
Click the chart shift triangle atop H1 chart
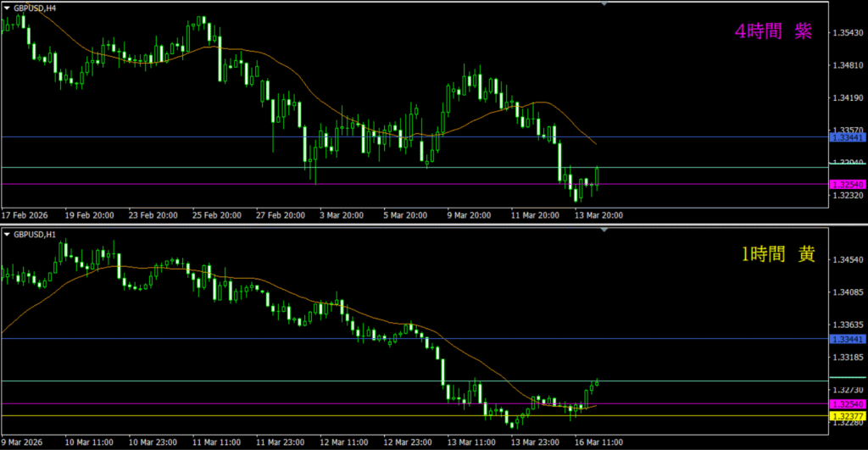604,231
